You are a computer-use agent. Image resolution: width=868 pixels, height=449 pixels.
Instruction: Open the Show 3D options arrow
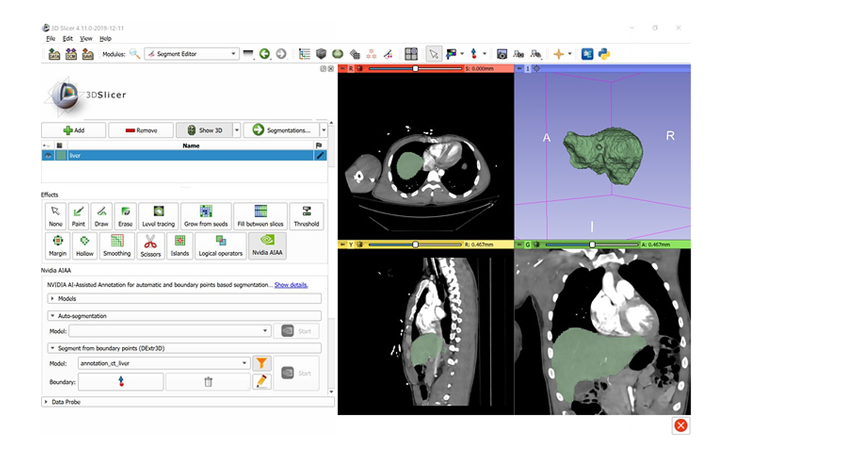click(236, 130)
